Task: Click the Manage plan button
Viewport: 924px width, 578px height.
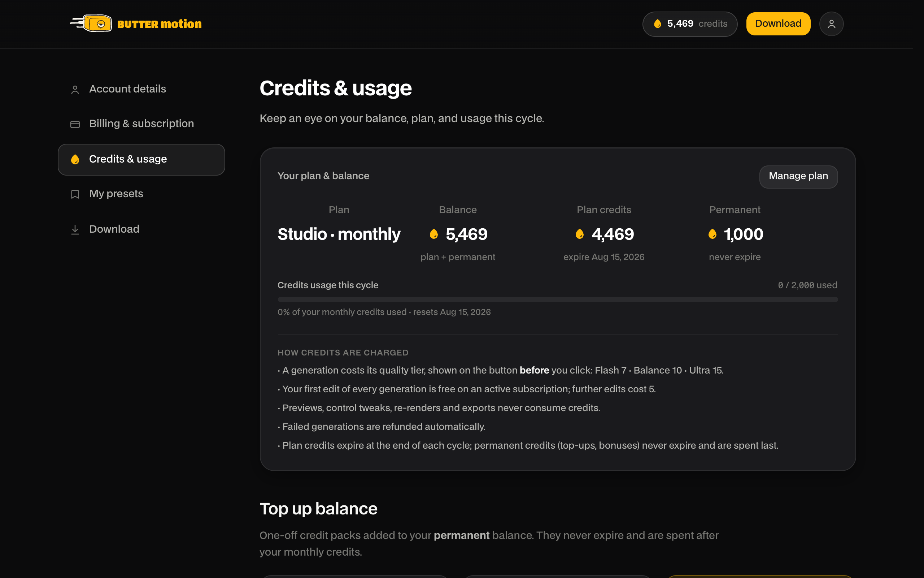Action: pyautogui.click(x=798, y=176)
